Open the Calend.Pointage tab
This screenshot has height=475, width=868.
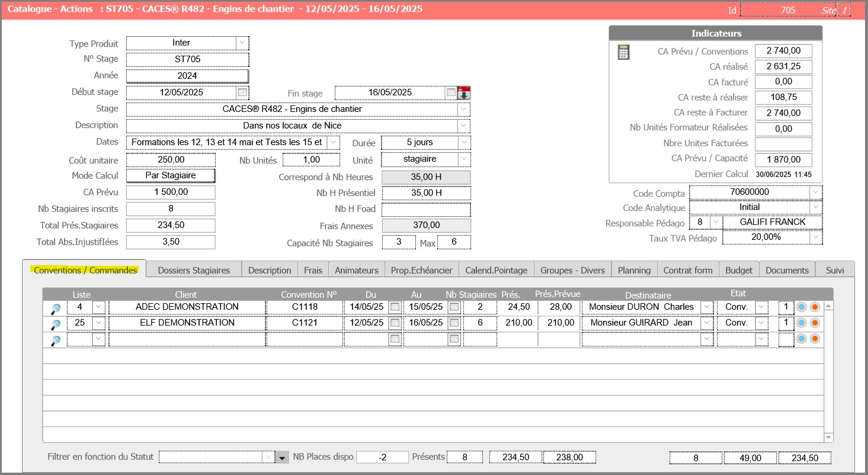point(497,270)
